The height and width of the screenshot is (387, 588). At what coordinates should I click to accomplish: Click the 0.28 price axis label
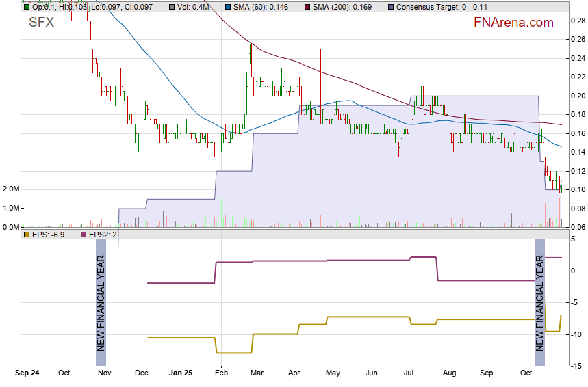[x=578, y=21]
